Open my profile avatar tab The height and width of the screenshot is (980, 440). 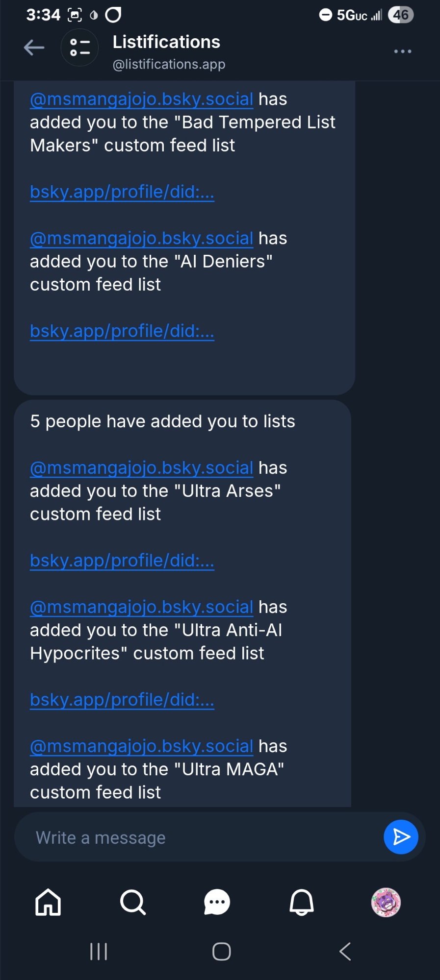(x=386, y=902)
